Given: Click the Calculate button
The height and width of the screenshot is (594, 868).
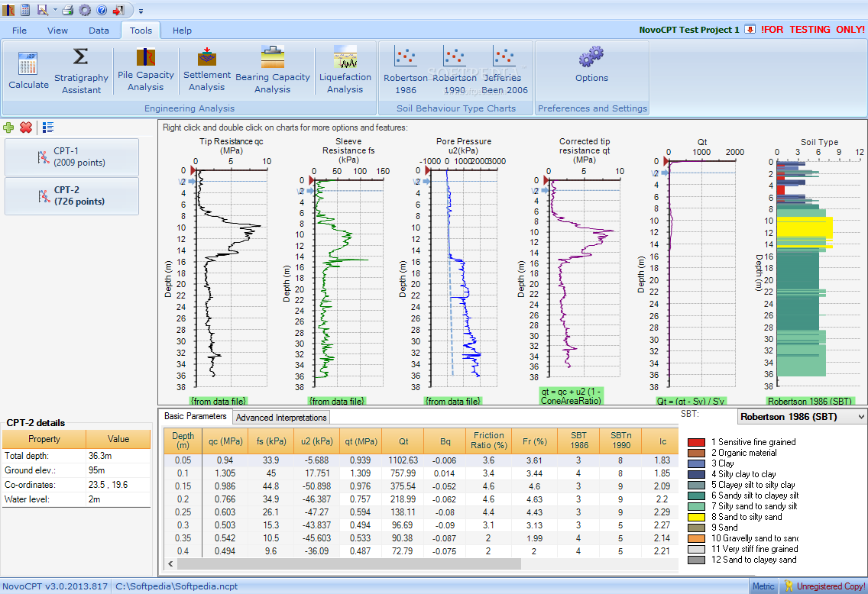Looking at the screenshot, I should 28,70.
